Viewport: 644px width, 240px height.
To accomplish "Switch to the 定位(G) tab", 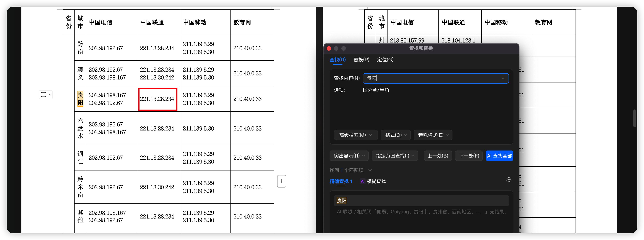I will (385, 60).
